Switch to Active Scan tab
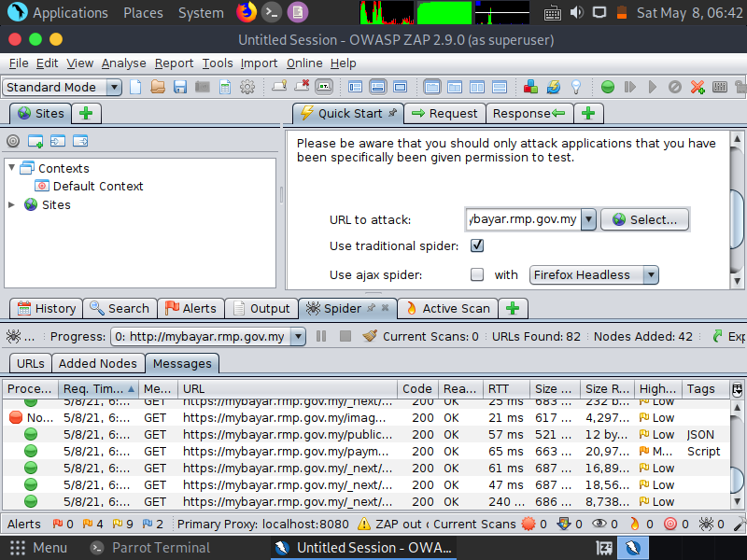 coord(447,309)
